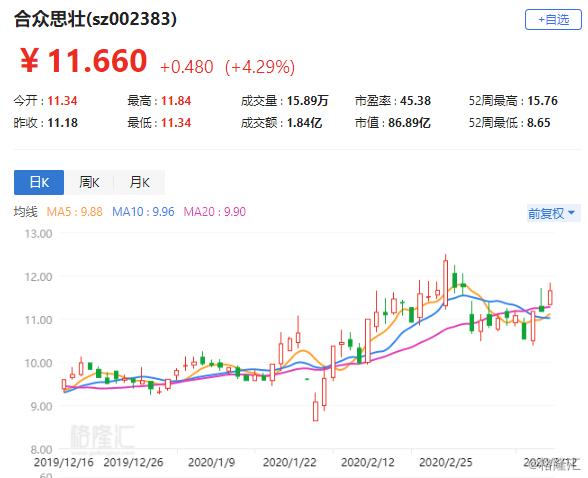Click 成交额 turnover 1.84亿
Viewport: 588px width, 478px height.
pos(304,123)
